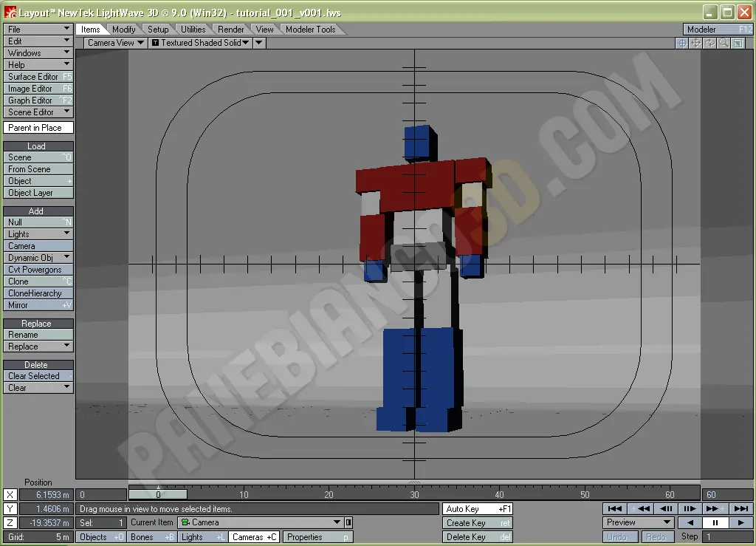Click the timeline end frame field
Image resolution: width=756 pixels, height=546 pixels.
(x=727, y=494)
